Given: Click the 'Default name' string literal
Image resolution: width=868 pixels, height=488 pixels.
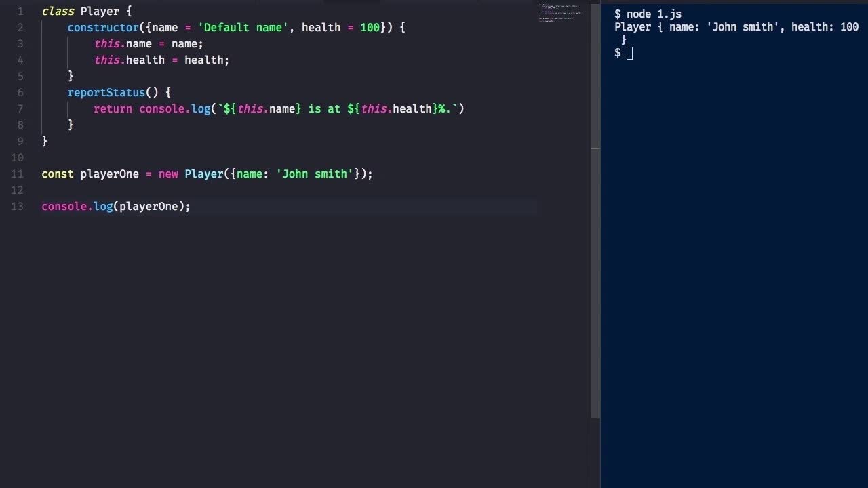Looking at the screenshot, I should click(x=243, y=28).
